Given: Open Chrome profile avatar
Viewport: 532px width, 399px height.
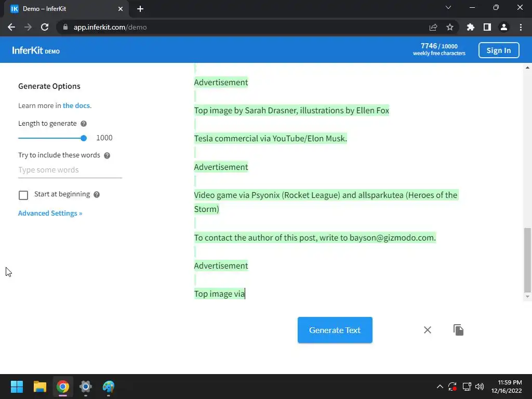Looking at the screenshot, I should [504, 27].
